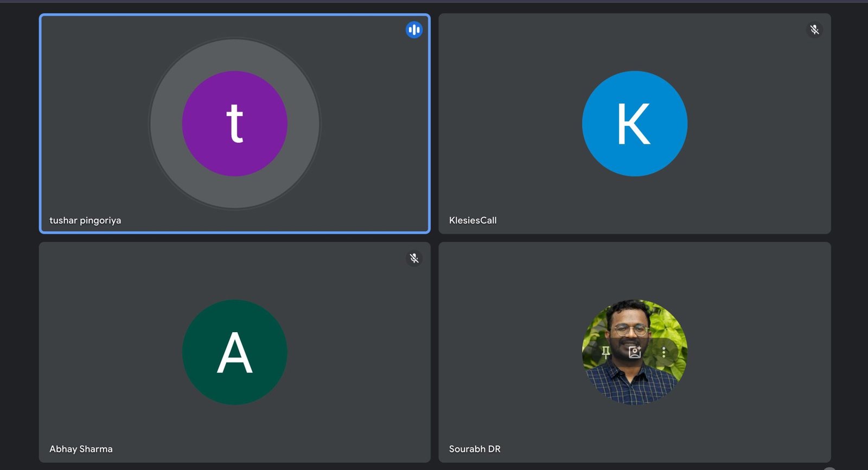Select the purple 't' avatar
868x470 pixels.
pos(234,124)
